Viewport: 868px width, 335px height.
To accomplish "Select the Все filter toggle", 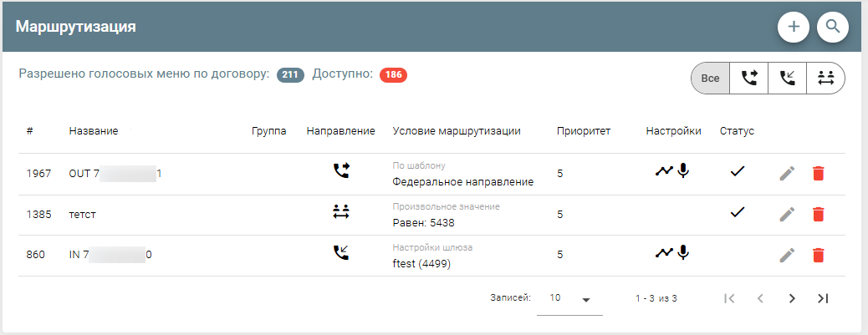I will click(710, 79).
